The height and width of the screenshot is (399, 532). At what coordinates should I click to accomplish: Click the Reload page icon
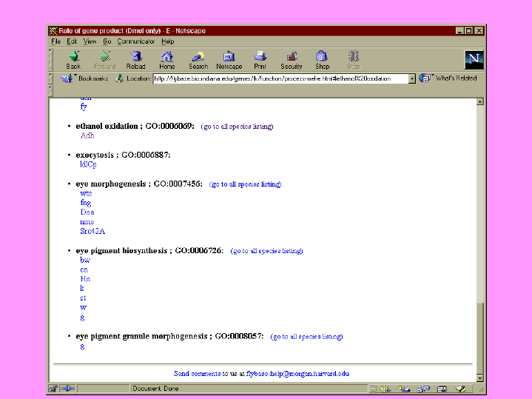pos(136,58)
